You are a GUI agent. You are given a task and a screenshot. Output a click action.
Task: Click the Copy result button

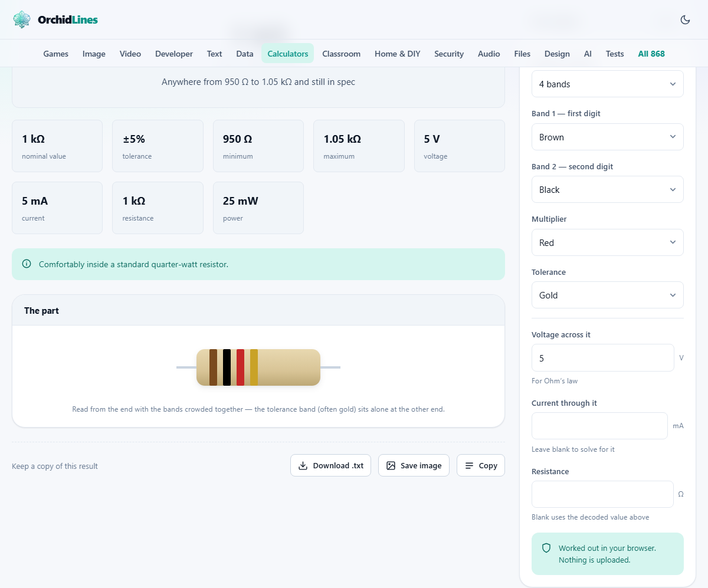pos(481,465)
